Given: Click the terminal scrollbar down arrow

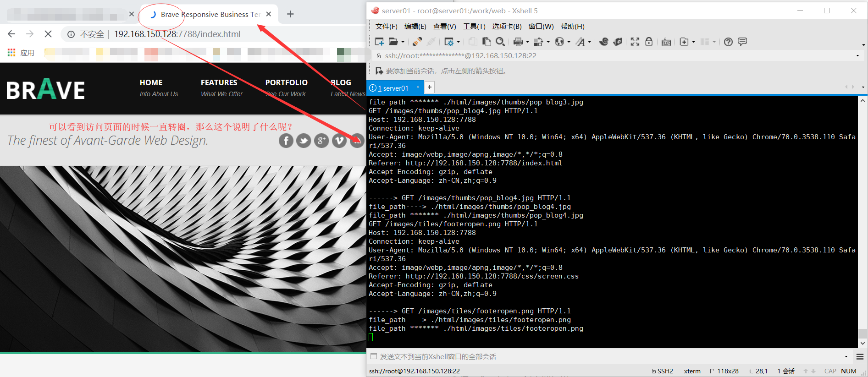Looking at the screenshot, I should pyautogui.click(x=862, y=343).
